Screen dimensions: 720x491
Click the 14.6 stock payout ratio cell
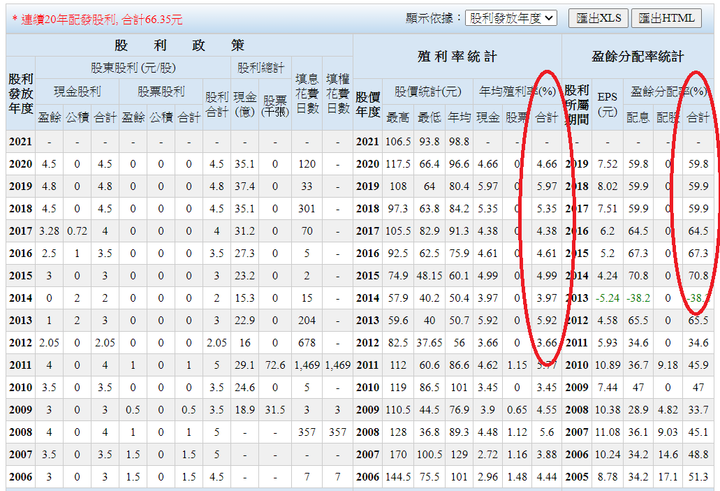coord(668,454)
